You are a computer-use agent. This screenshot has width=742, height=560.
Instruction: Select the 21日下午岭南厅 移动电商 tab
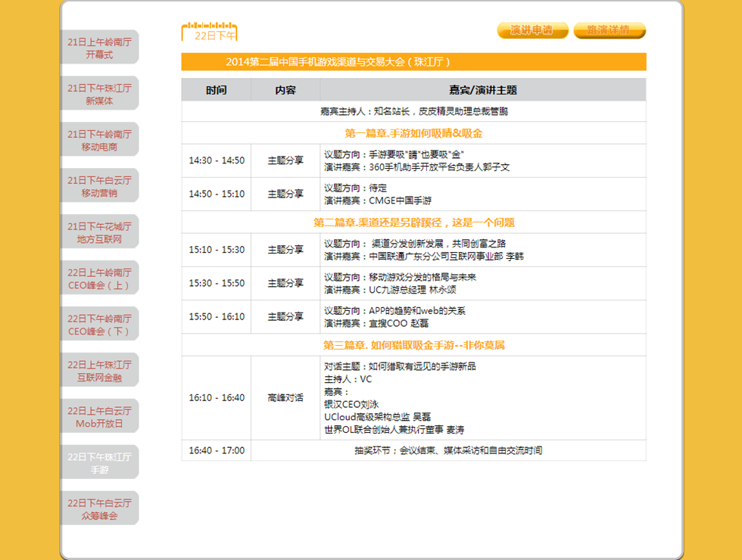(100, 139)
